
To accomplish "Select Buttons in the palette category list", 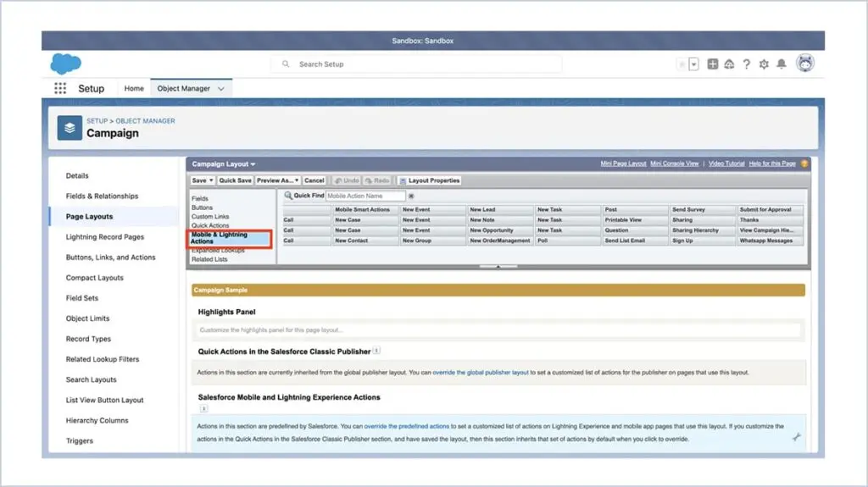I will pos(202,208).
